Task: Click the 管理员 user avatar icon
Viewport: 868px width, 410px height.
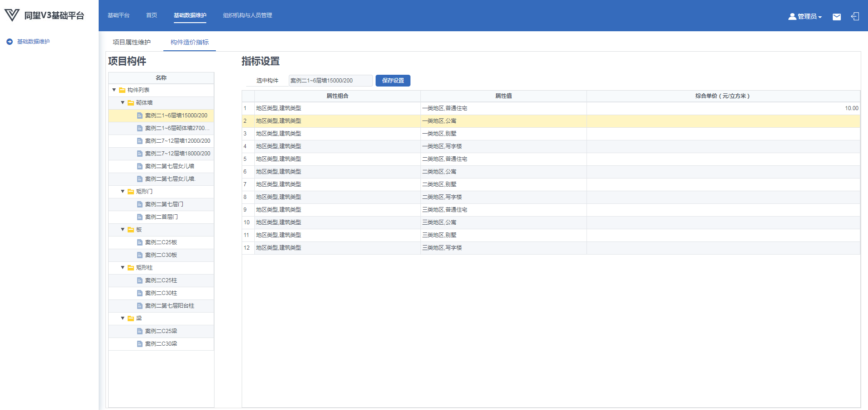Action: [x=792, y=16]
